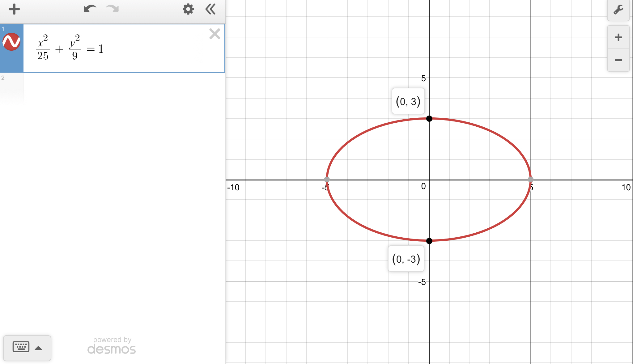This screenshot has height=364, width=633.
Task: Zoom in with the plus button
Action: pyautogui.click(x=618, y=37)
